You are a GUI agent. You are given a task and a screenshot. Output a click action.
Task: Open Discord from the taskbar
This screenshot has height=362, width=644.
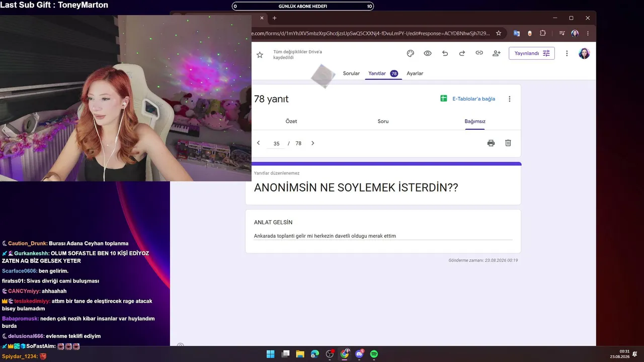[359, 354]
